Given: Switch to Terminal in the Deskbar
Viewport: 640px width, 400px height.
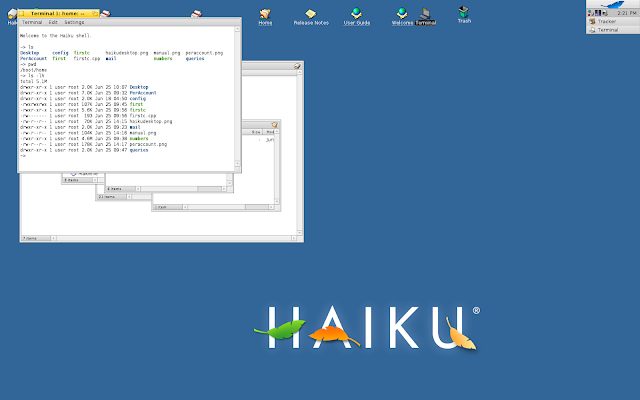Looking at the screenshot, I should (613, 30).
